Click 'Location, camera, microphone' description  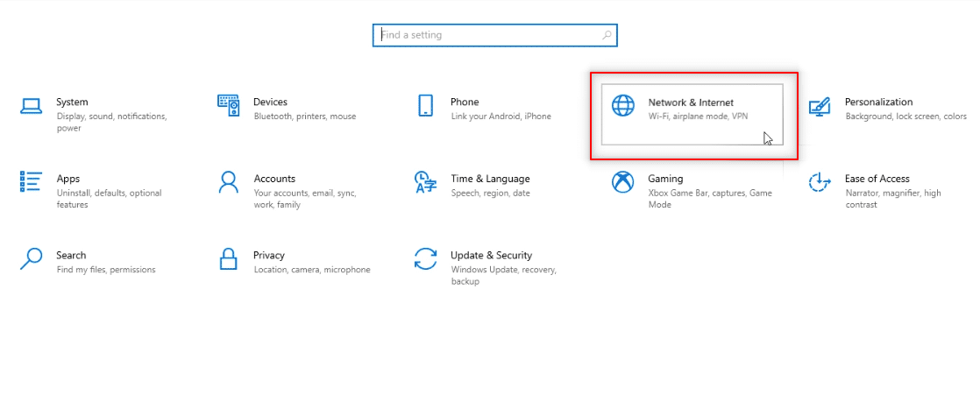(x=312, y=270)
